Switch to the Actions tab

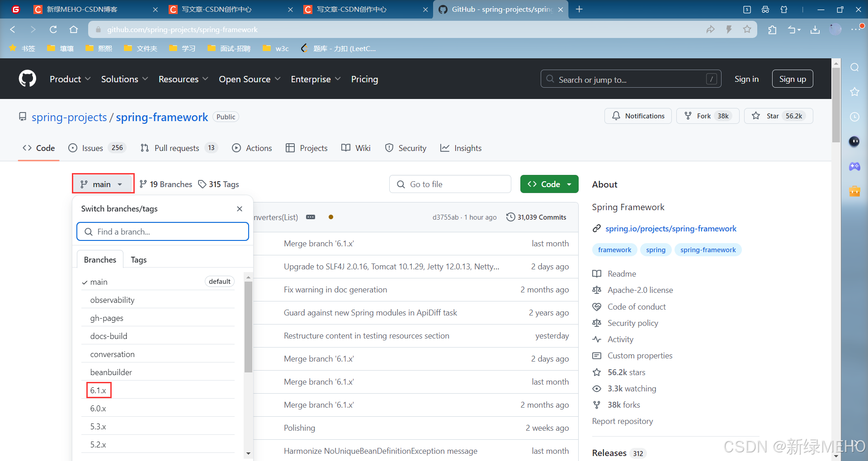point(252,148)
